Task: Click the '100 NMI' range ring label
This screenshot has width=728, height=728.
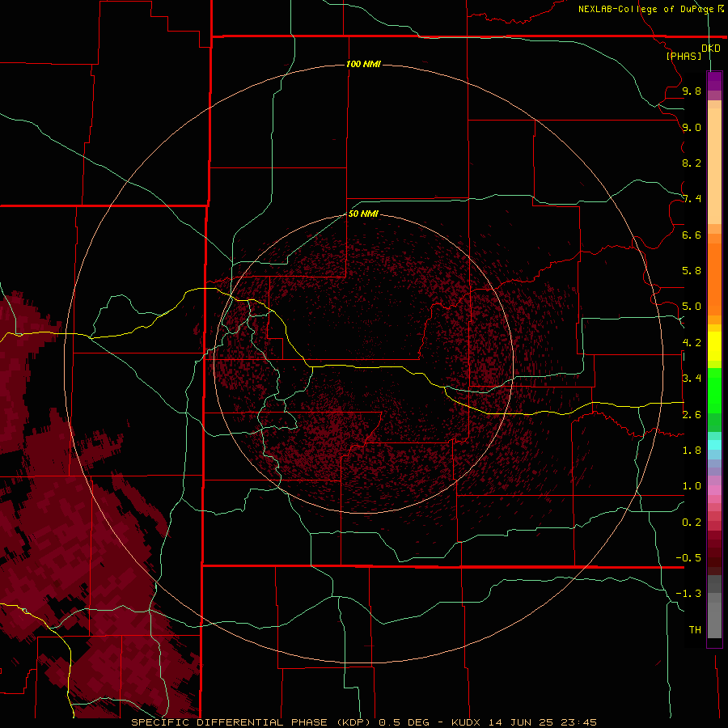Action: pos(363,64)
